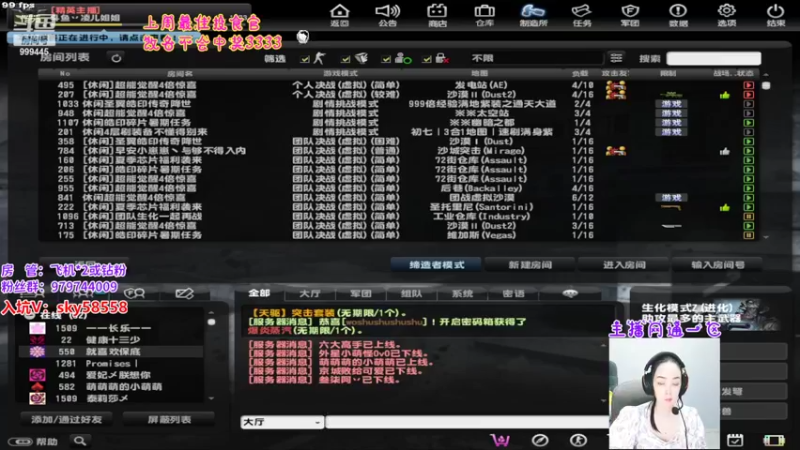The width and height of the screenshot is (800, 450).
Task: Select the 密语 whisper chat tab
Action: 513,293
